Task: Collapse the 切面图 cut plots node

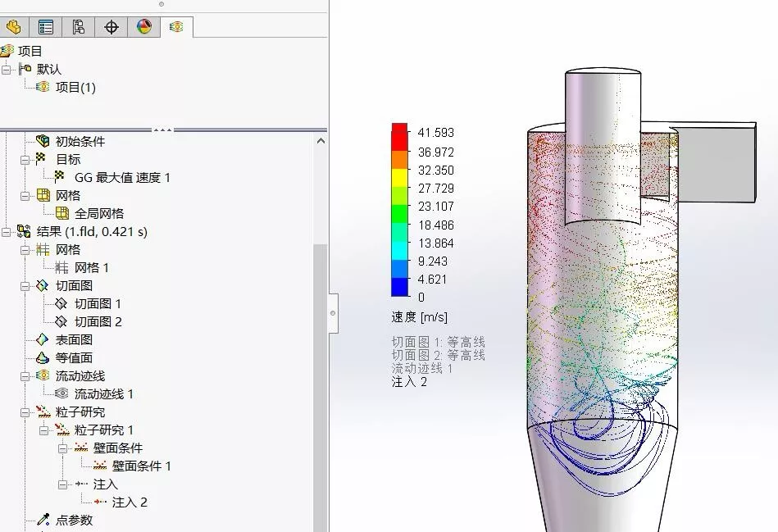Action: click(25, 285)
